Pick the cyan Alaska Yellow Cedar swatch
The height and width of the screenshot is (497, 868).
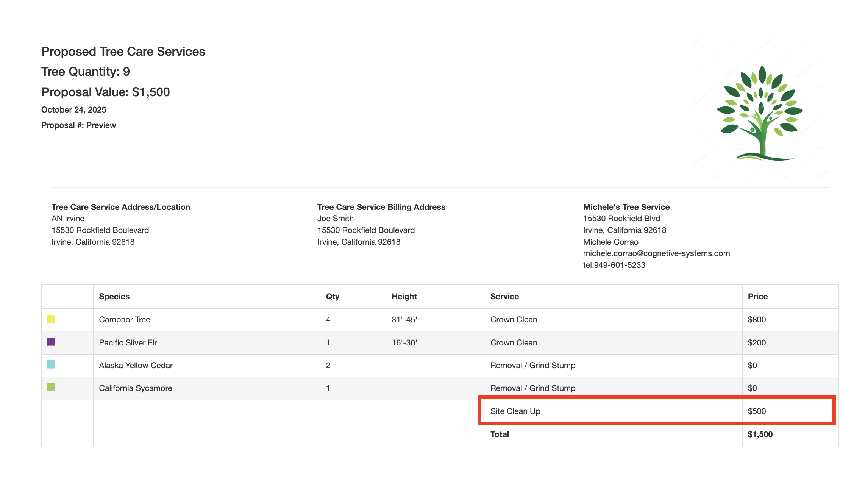pyautogui.click(x=51, y=364)
